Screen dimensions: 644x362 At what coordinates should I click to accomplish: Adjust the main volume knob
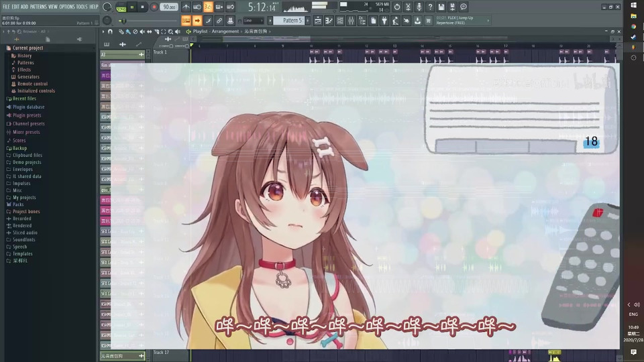107,7
